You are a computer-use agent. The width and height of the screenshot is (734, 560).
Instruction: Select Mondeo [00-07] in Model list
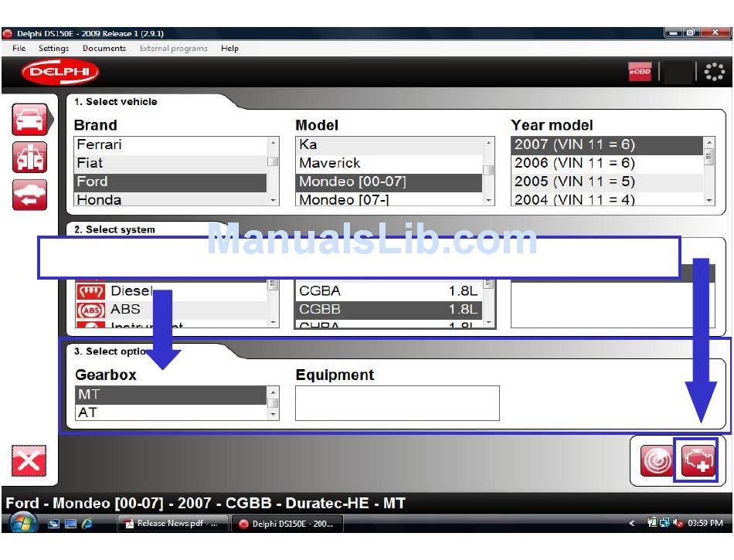tap(389, 182)
